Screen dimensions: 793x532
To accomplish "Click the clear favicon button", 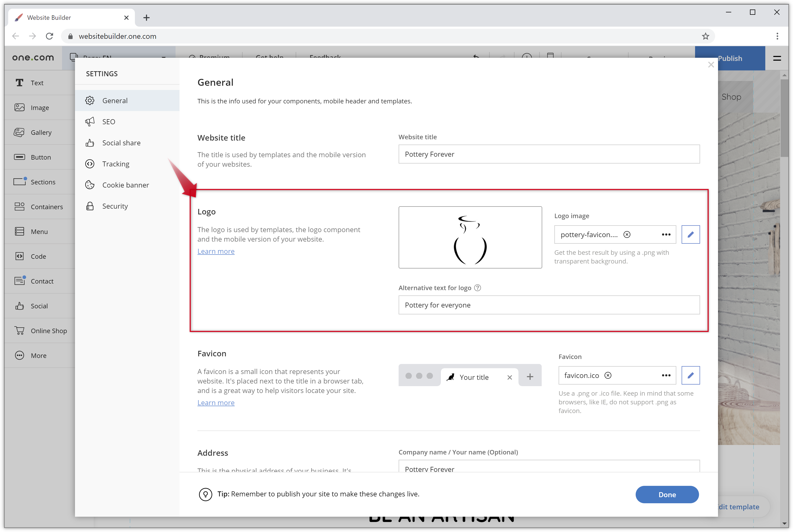I will (608, 375).
